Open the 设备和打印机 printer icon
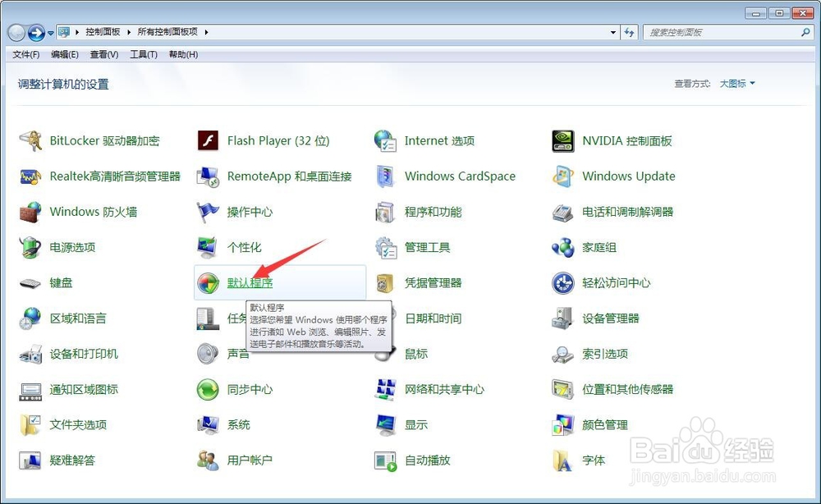821x504 pixels. point(30,355)
